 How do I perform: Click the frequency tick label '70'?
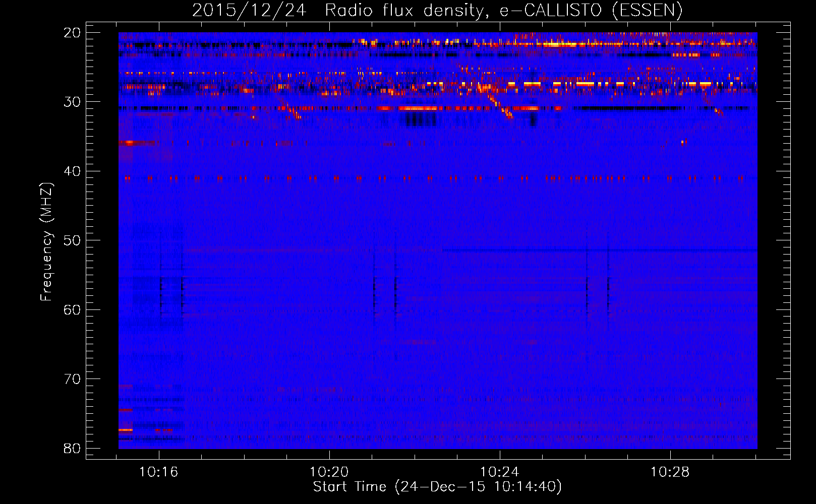72,379
